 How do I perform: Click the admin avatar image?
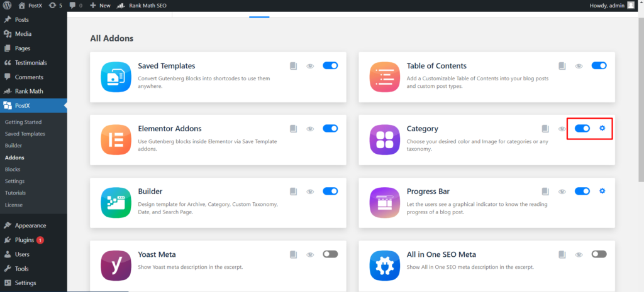click(x=631, y=6)
